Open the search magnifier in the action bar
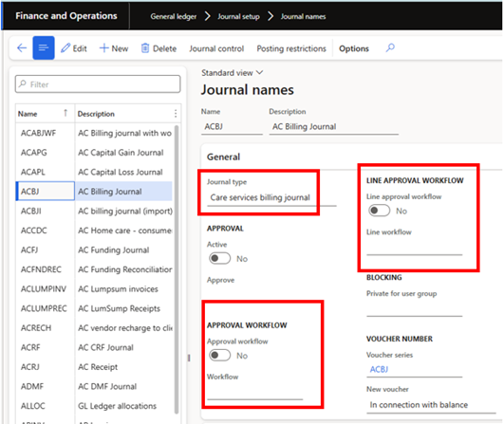 click(390, 48)
